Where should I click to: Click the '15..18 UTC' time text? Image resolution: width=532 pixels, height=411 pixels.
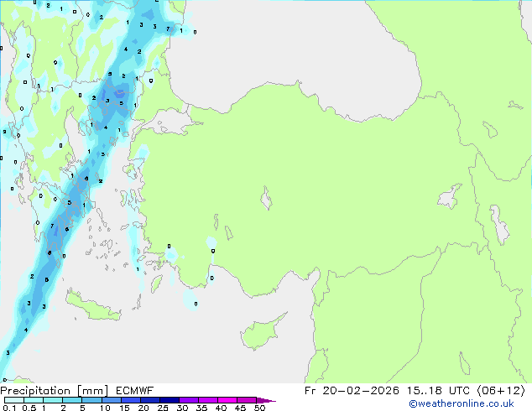(x=438, y=391)
